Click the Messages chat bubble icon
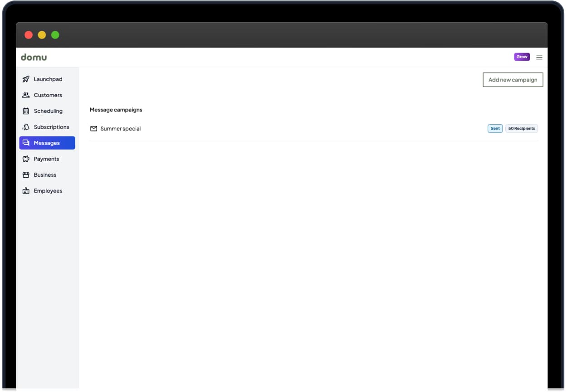This screenshot has width=567, height=392. [26, 143]
